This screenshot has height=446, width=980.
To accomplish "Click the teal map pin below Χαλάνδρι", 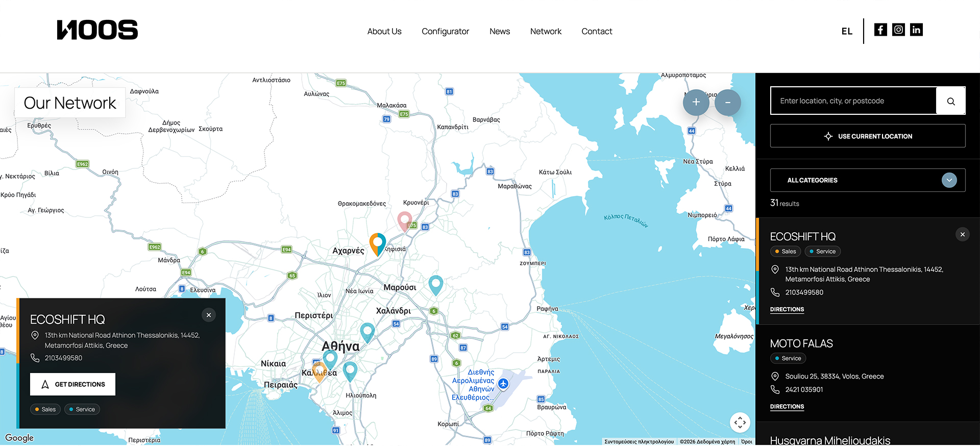I will tap(367, 333).
